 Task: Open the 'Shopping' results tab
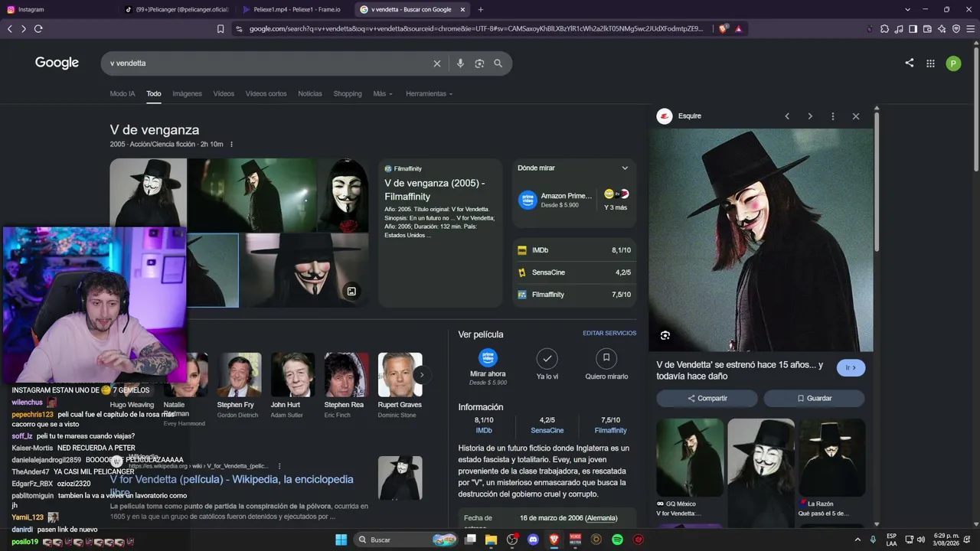click(x=348, y=94)
